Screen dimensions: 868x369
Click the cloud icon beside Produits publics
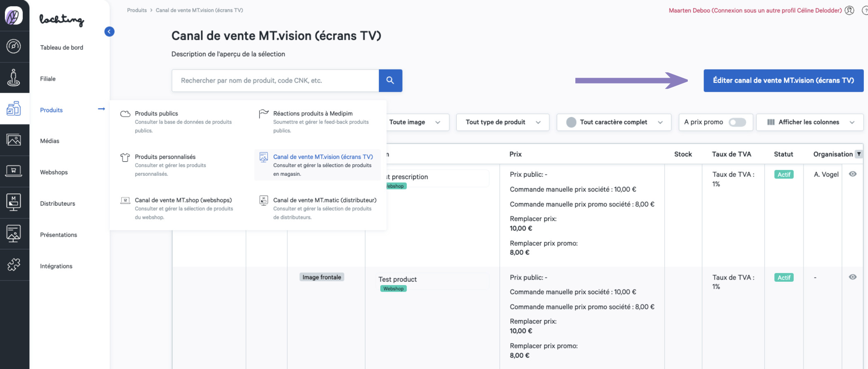pos(125,114)
